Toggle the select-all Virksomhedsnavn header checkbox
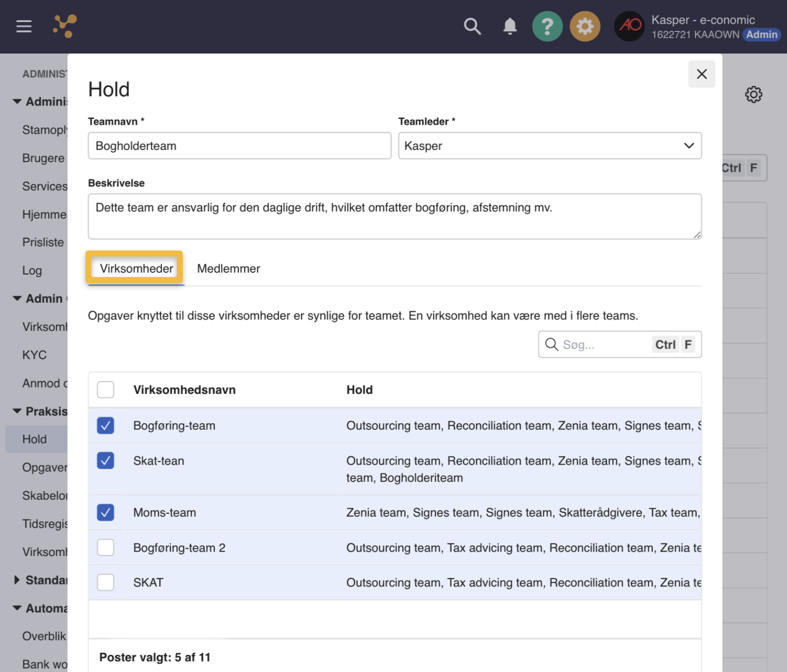 click(106, 390)
